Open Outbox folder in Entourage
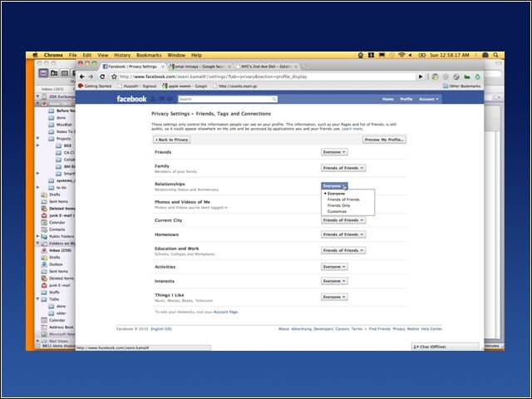The image size is (532, 399). [x=52, y=264]
